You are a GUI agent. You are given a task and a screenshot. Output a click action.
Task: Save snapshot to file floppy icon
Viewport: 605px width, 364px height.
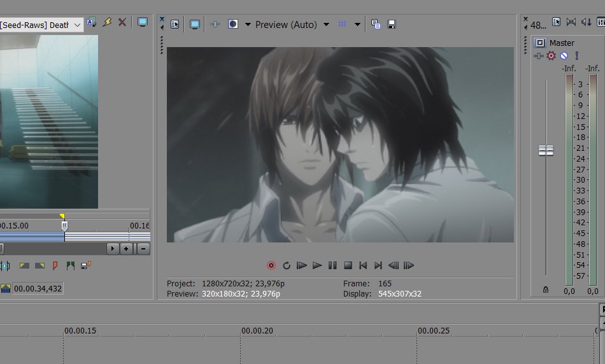(391, 24)
